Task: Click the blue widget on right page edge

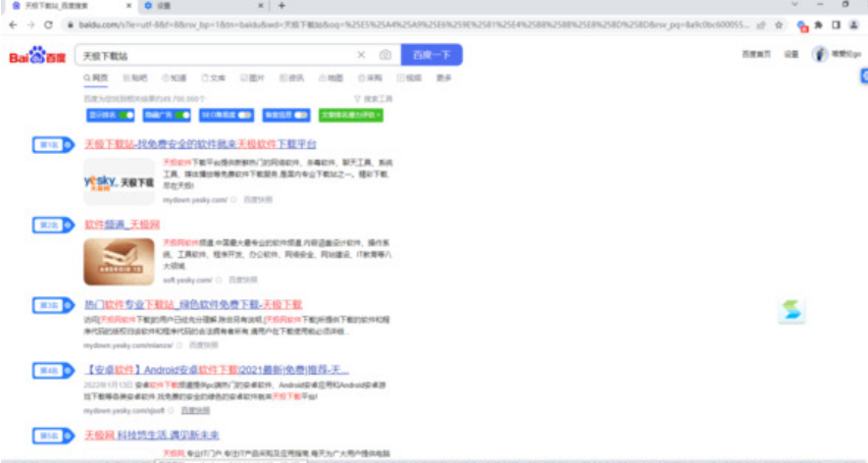Action: coord(864,76)
